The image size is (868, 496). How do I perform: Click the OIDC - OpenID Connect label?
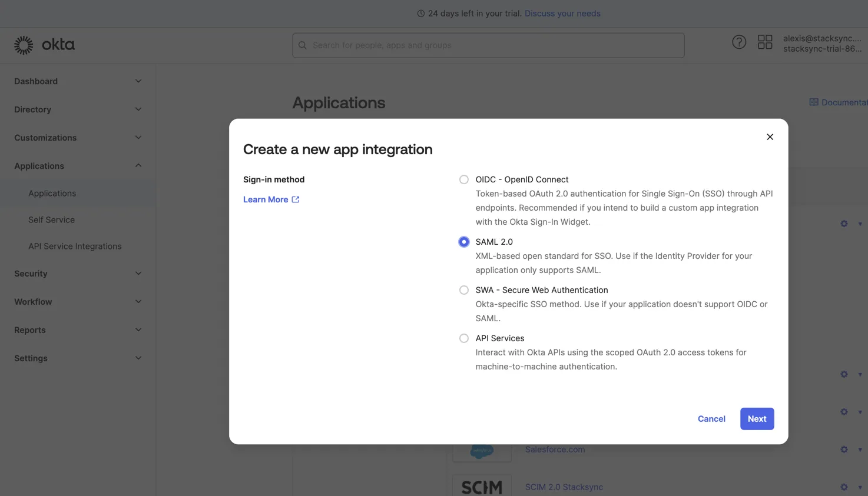(522, 179)
